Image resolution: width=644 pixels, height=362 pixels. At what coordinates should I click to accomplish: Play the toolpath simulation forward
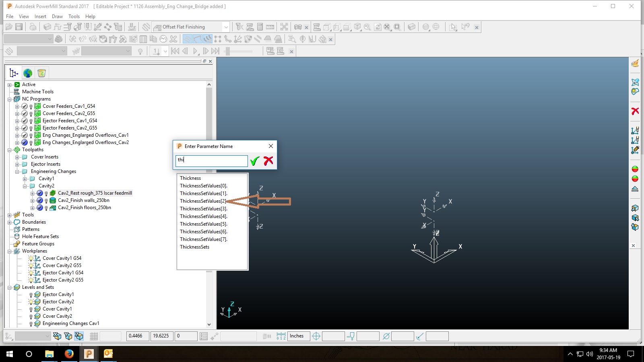(195, 51)
